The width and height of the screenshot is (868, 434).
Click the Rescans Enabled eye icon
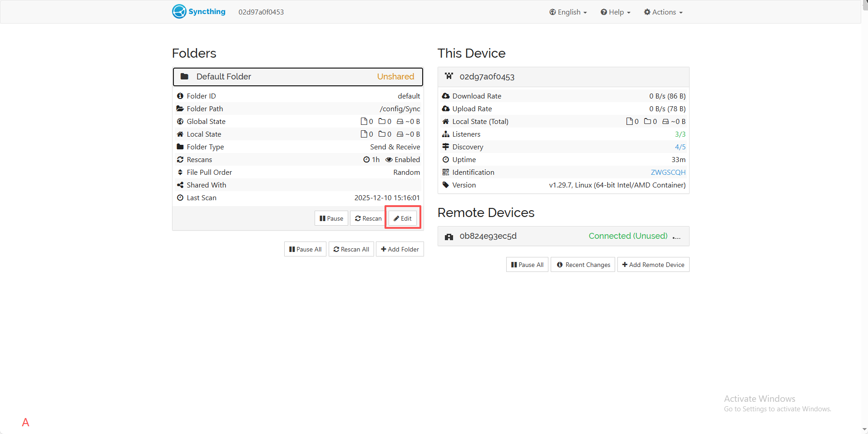tap(389, 159)
